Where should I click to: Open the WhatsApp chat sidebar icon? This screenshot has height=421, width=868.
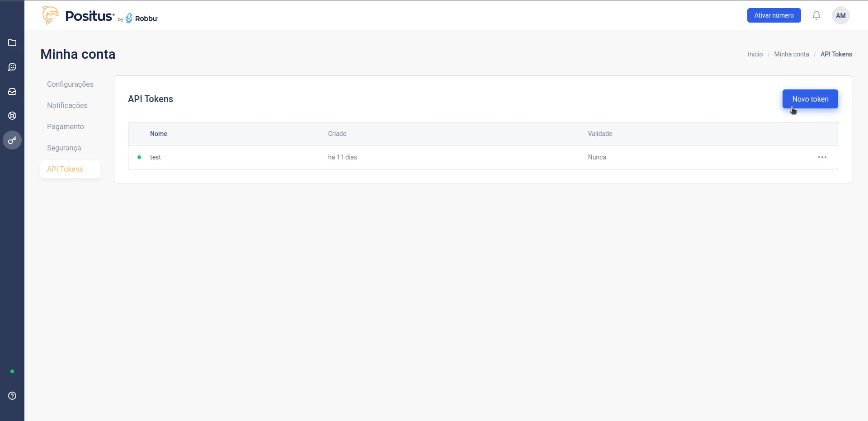(x=12, y=67)
